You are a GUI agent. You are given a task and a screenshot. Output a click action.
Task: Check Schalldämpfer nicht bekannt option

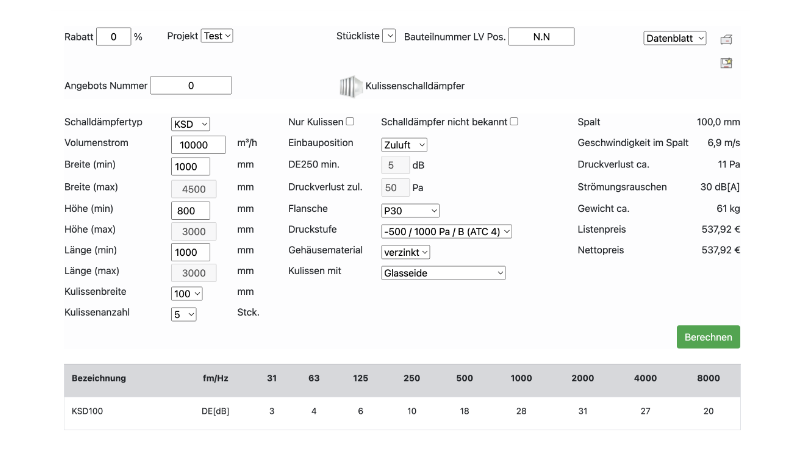(x=514, y=122)
